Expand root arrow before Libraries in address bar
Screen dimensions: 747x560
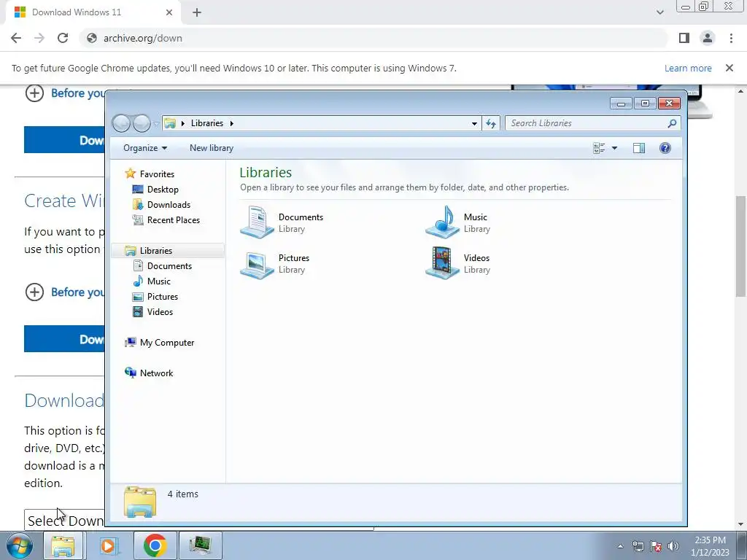183,123
